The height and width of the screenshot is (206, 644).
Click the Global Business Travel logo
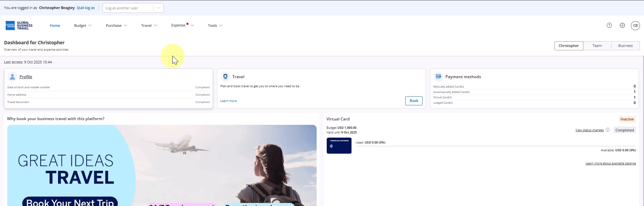pos(19,25)
